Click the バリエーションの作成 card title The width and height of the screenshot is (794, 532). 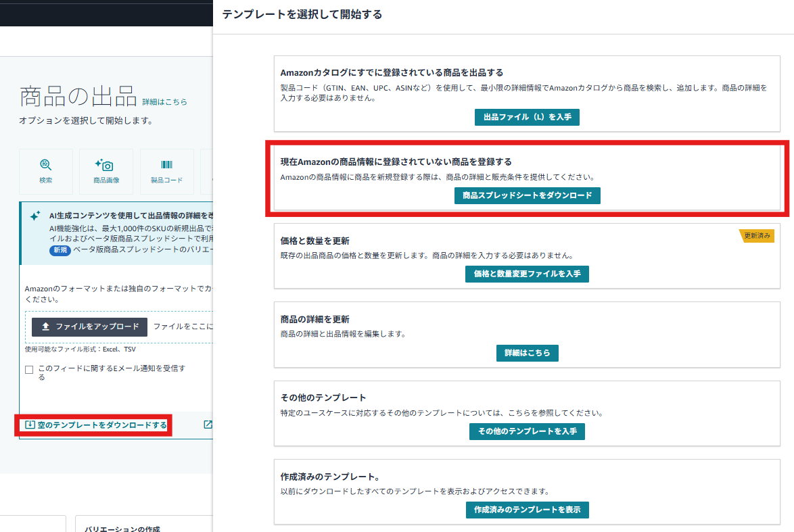pyautogui.click(x=122, y=529)
